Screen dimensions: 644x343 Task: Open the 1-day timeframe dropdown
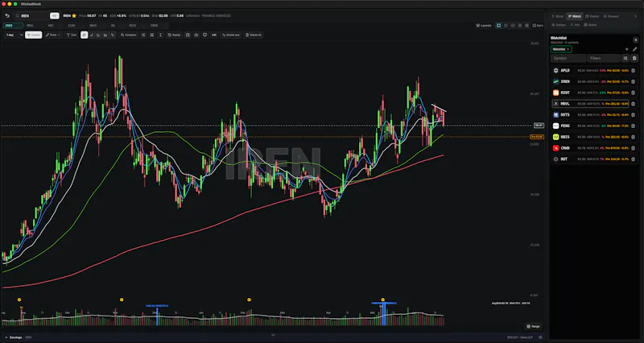(x=14, y=35)
